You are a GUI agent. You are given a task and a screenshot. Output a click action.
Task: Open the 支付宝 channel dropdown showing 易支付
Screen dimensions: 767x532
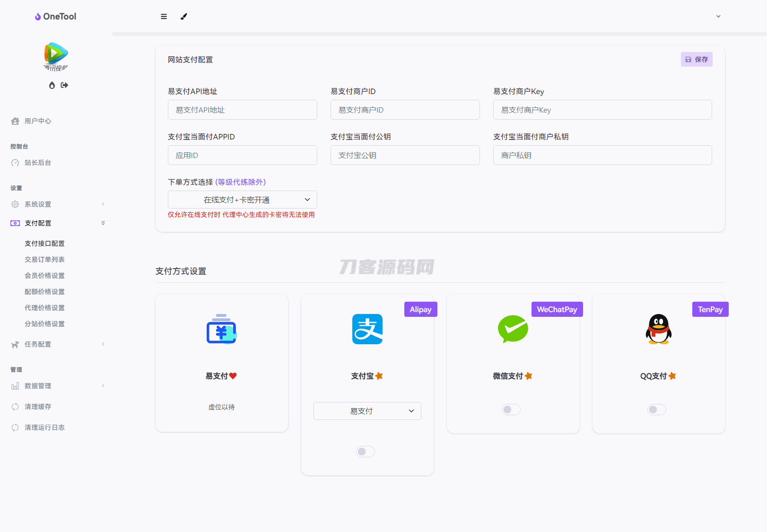[x=367, y=411]
